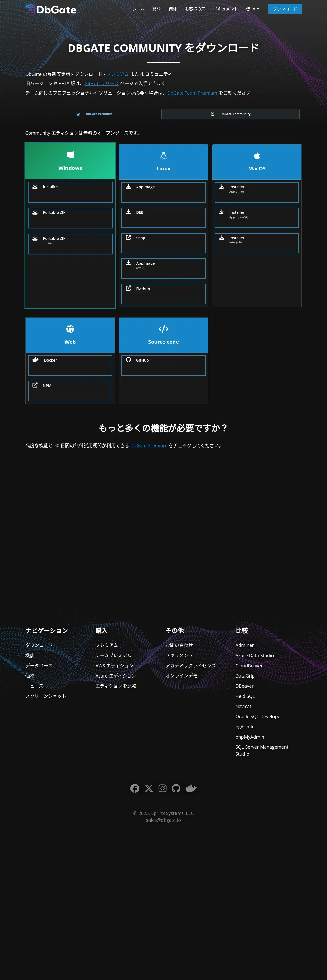Click the external link icon beside Flathub
This screenshot has width=327, height=980.
129,288
